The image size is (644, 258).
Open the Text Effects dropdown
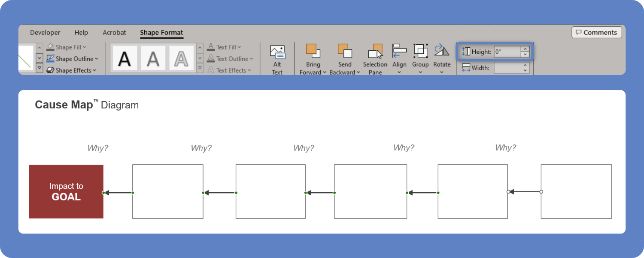pyautogui.click(x=231, y=70)
